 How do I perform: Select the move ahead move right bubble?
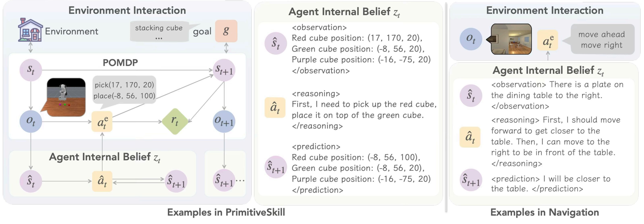pyautogui.click(x=602, y=39)
